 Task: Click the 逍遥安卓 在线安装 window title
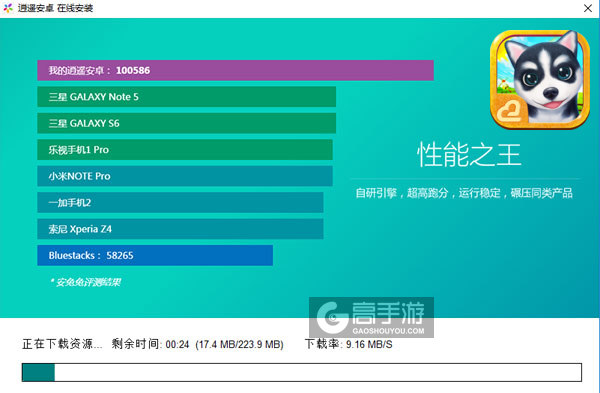coord(55,8)
